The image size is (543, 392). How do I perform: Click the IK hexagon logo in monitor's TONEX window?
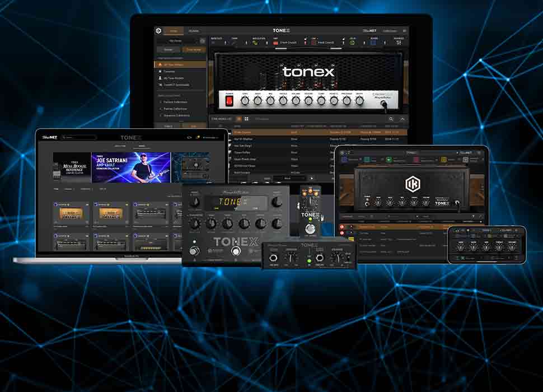coord(158,31)
